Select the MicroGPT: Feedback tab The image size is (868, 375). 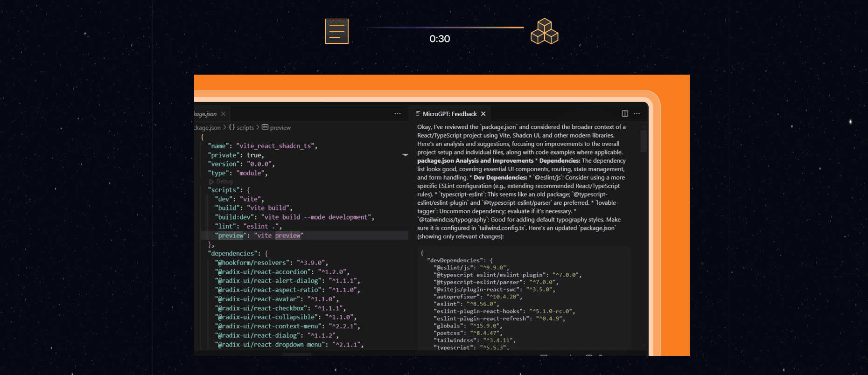[449, 114]
